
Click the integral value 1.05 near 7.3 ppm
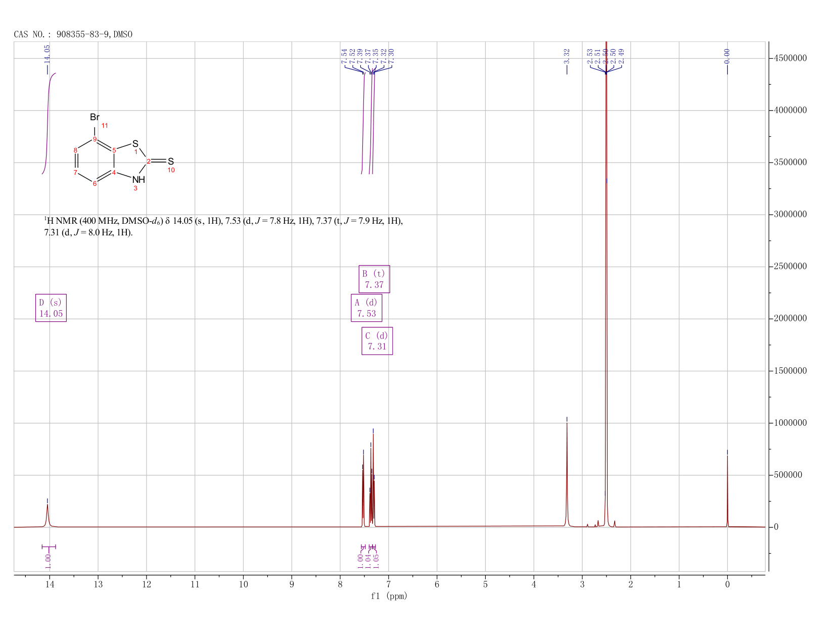(x=376, y=558)
